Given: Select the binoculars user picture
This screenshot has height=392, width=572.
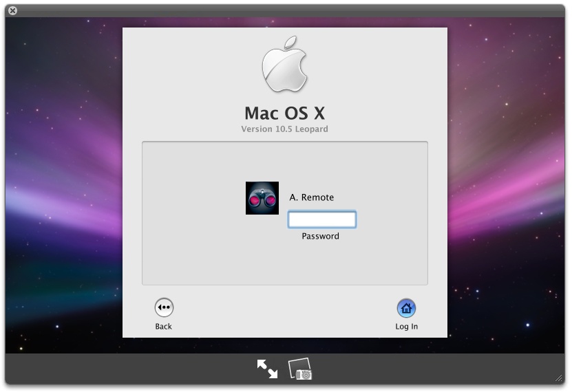Looking at the screenshot, I should (x=262, y=198).
